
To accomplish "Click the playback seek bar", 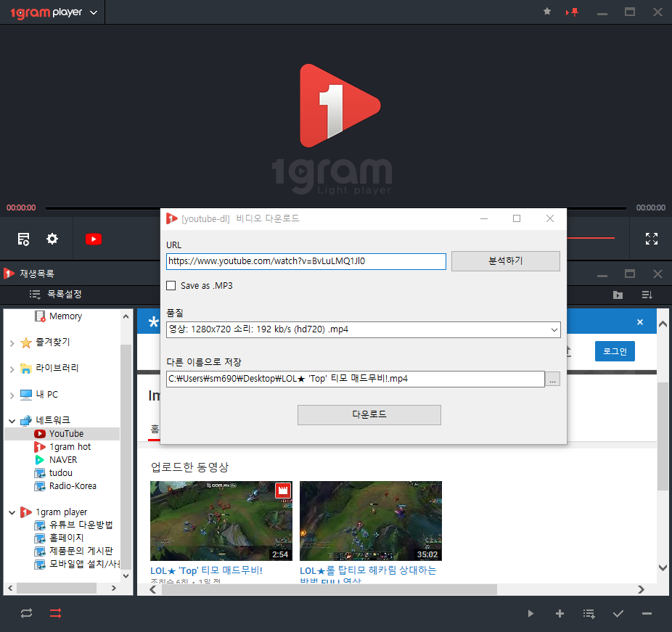I will [335, 208].
